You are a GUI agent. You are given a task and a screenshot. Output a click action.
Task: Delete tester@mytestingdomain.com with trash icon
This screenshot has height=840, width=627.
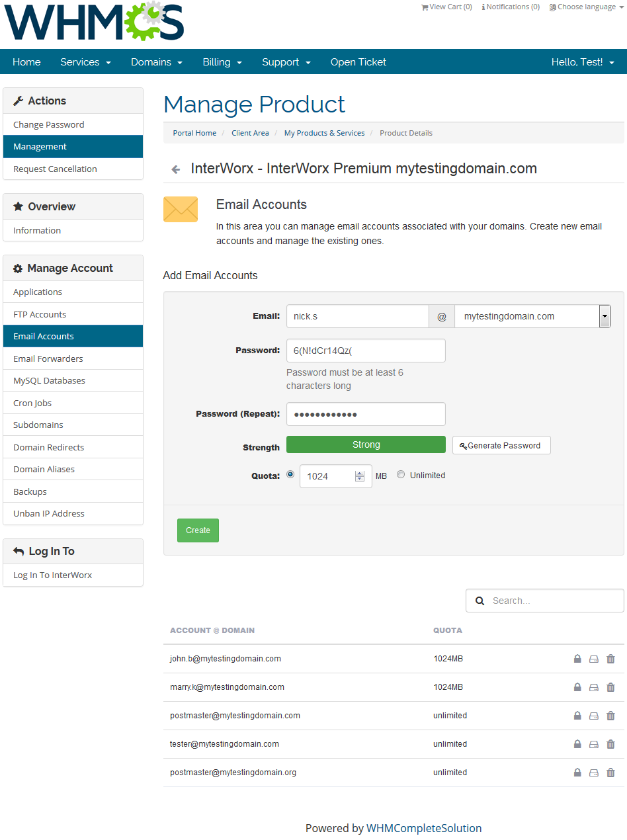(x=610, y=744)
